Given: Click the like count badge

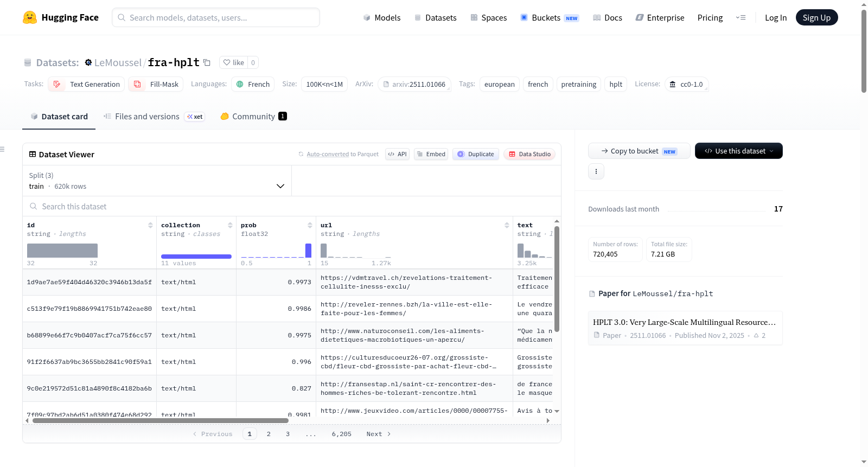Looking at the screenshot, I should tap(253, 62).
